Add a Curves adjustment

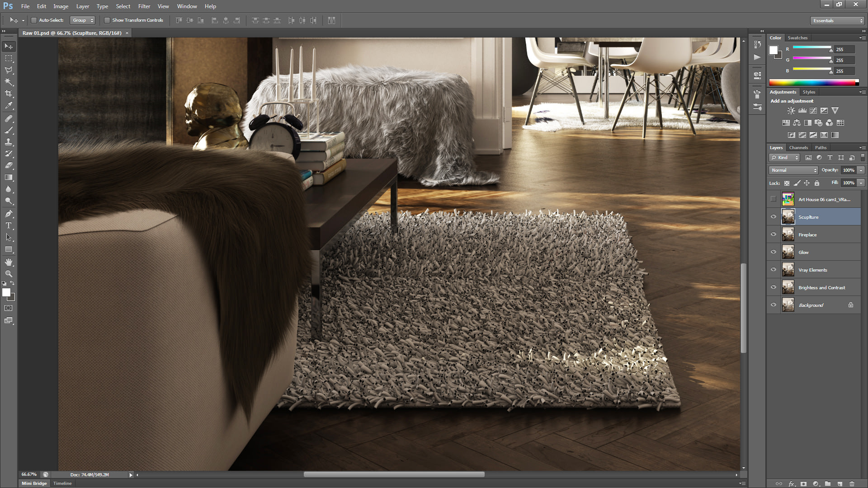813,111
